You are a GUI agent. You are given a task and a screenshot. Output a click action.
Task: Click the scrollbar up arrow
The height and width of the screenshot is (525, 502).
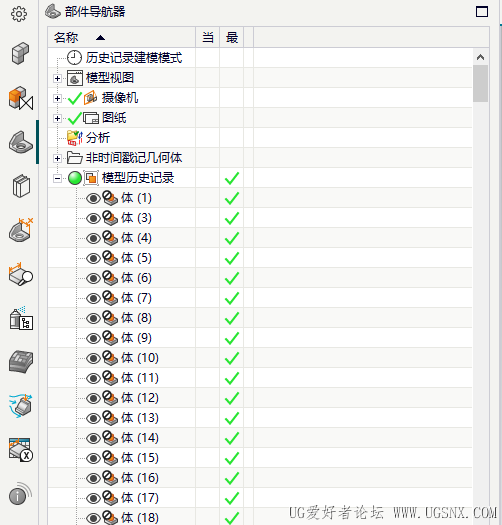click(x=480, y=57)
